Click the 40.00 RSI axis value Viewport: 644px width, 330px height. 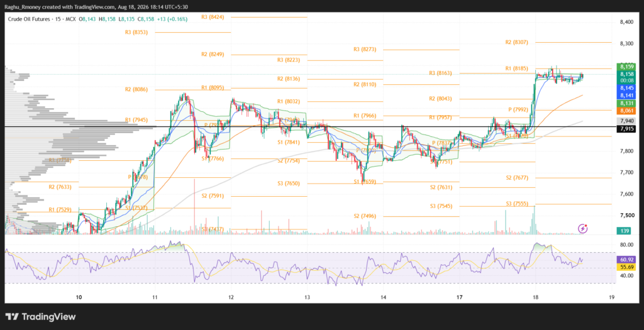click(626, 276)
